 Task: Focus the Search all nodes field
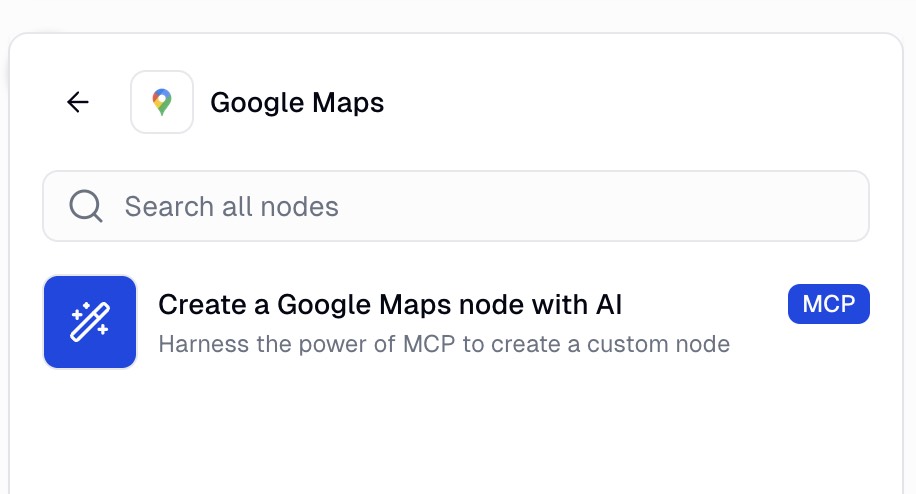455,206
